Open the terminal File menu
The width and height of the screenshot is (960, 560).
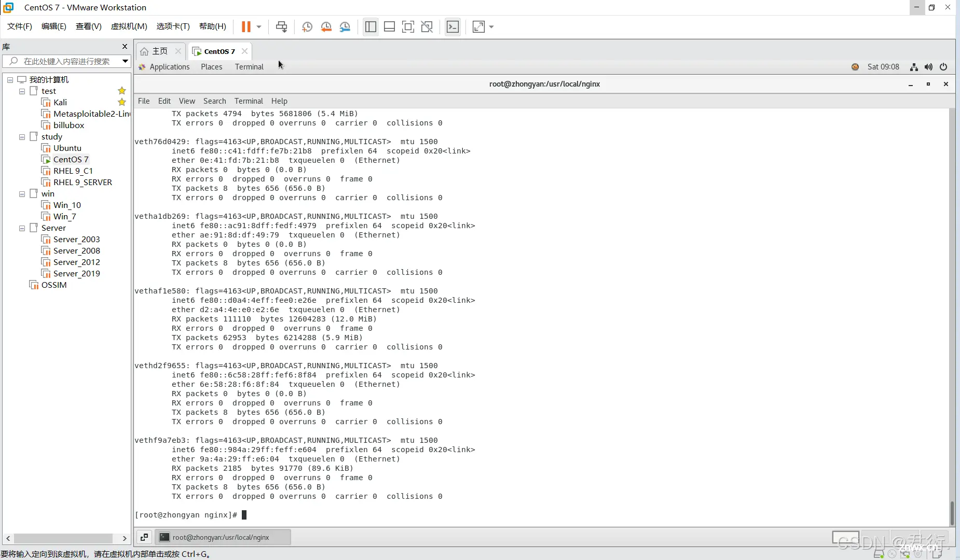click(x=144, y=101)
